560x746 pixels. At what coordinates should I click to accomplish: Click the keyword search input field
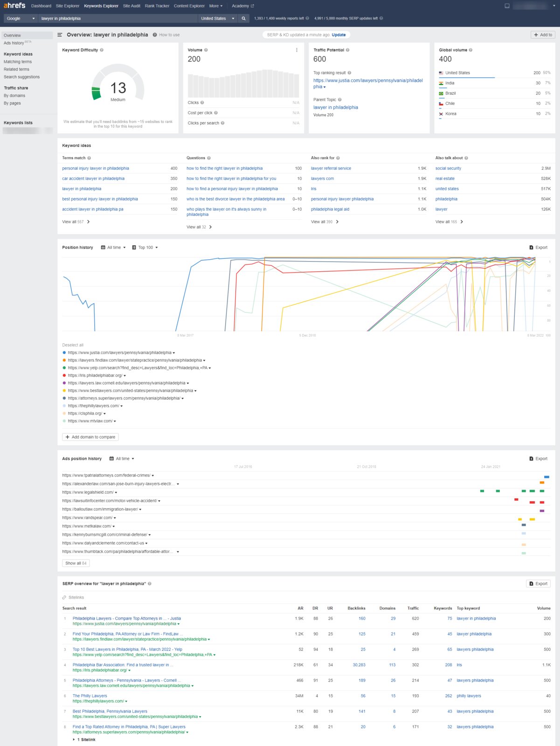click(118, 19)
